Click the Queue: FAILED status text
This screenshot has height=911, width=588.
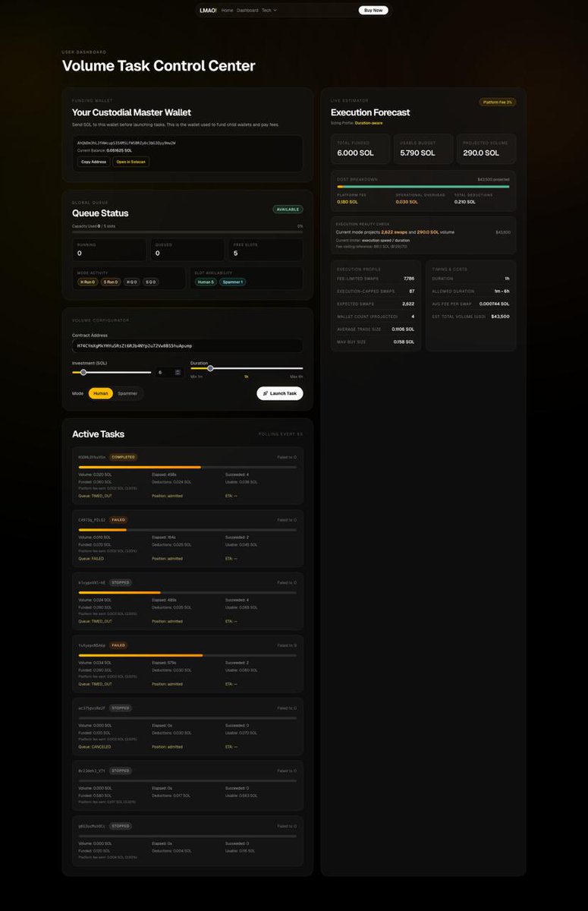pos(91,558)
